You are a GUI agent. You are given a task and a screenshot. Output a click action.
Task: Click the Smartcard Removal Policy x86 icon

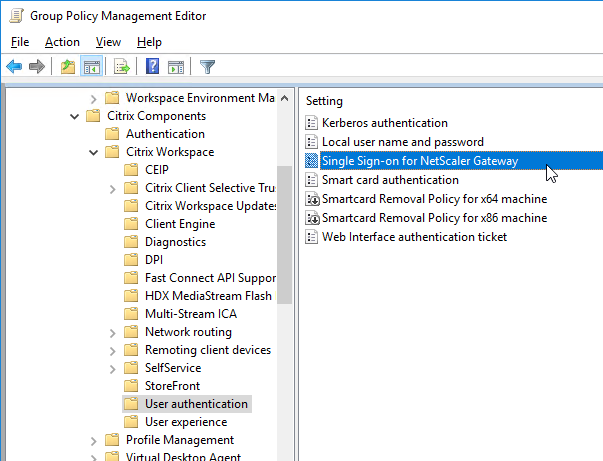(312, 218)
